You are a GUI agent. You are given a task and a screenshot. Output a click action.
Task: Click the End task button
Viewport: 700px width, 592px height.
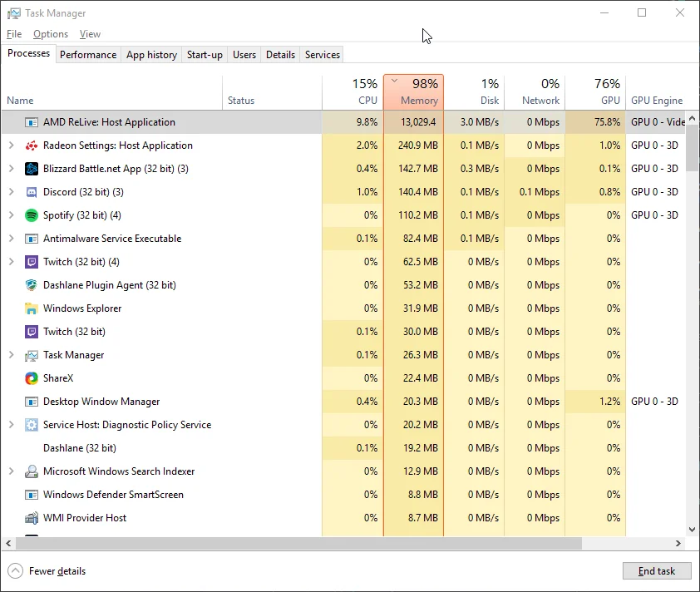tap(657, 571)
